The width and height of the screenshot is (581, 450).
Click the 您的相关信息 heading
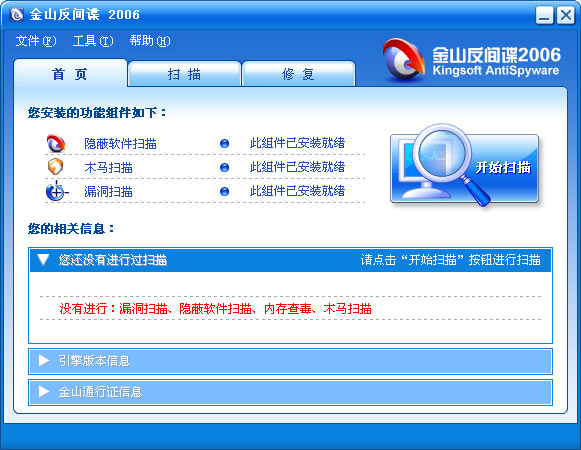(x=71, y=229)
